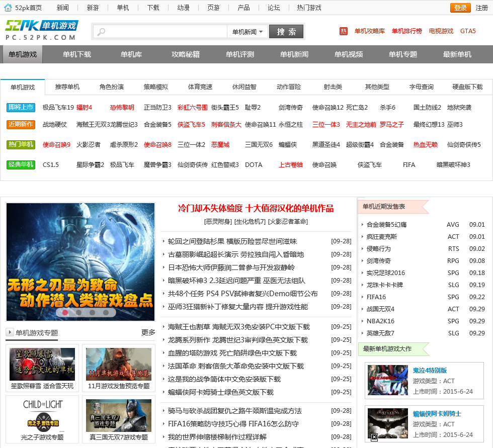Open the Child of Light topic thumbnail

coord(43,414)
